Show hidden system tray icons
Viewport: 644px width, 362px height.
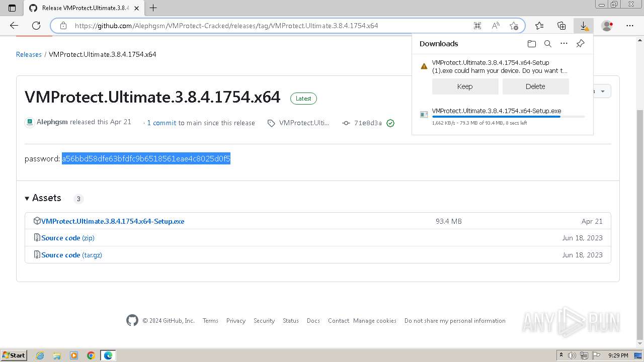tap(561, 355)
